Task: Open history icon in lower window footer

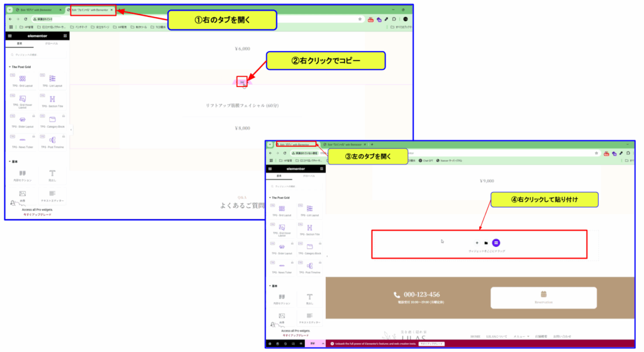Action: pos(286,344)
